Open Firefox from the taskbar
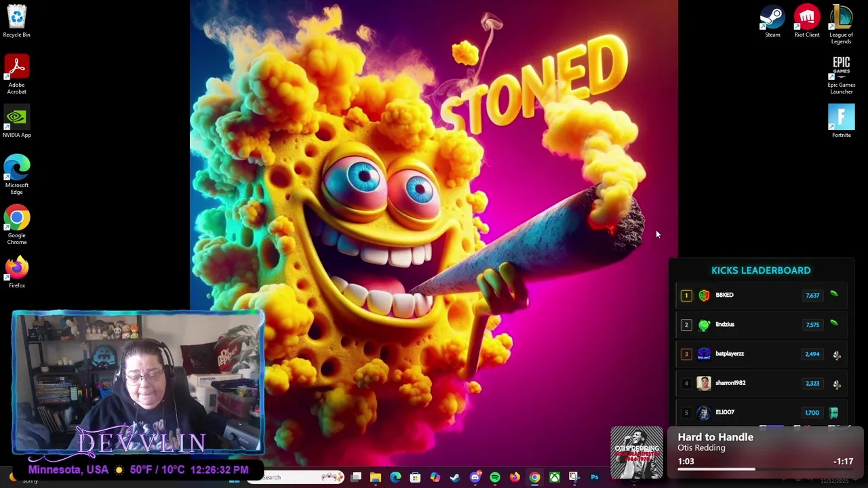The width and height of the screenshot is (868, 488). tap(515, 477)
